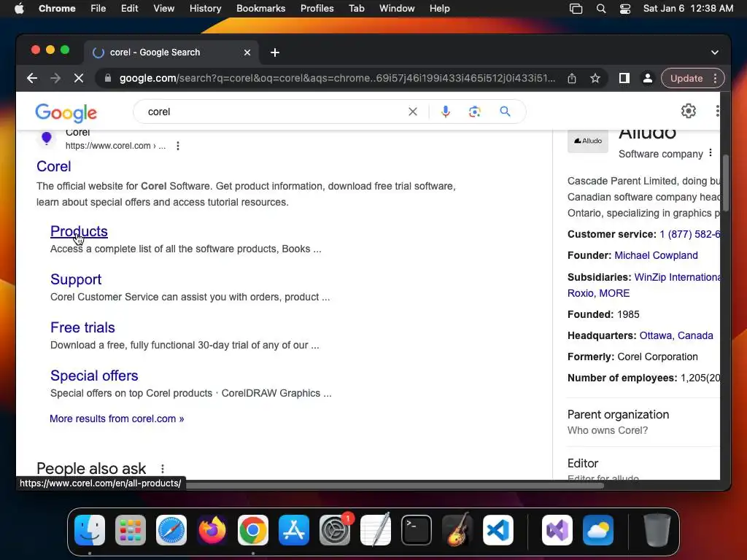Open Google quick settings gear icon
The image size is (747, 560).
[x=689, y=111]
